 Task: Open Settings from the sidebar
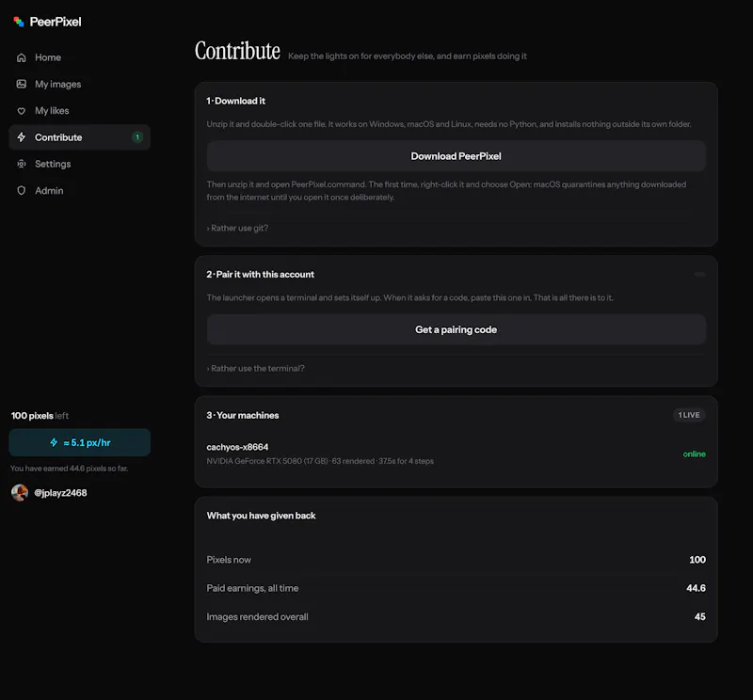80,165
